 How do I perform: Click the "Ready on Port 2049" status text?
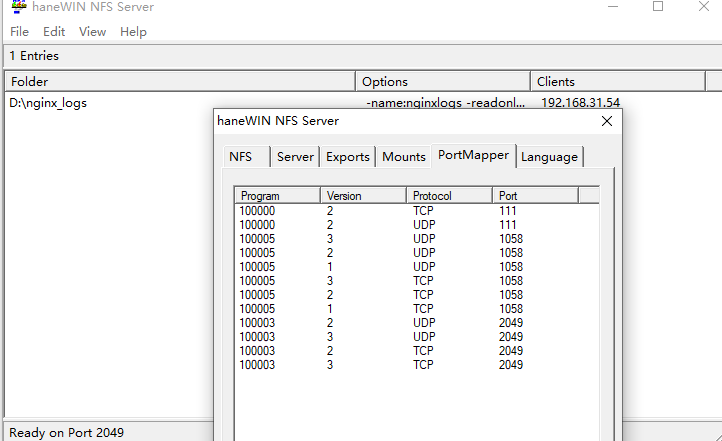(x=66, y=433)
